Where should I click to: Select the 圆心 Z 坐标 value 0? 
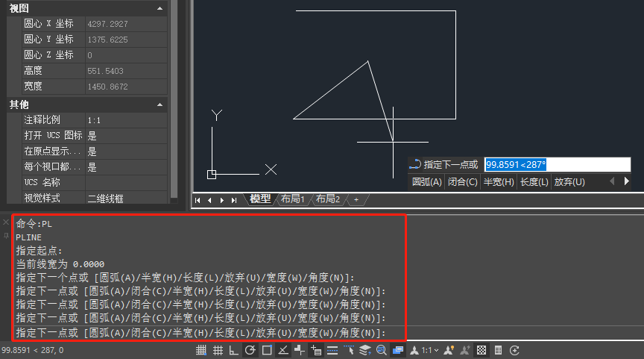coord(126,55)
